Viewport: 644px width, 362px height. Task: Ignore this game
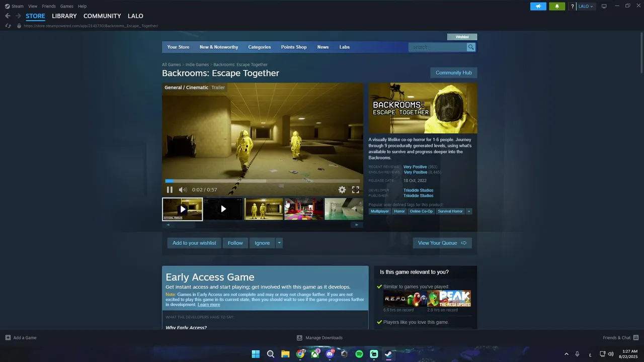click(x=262, y=243)
